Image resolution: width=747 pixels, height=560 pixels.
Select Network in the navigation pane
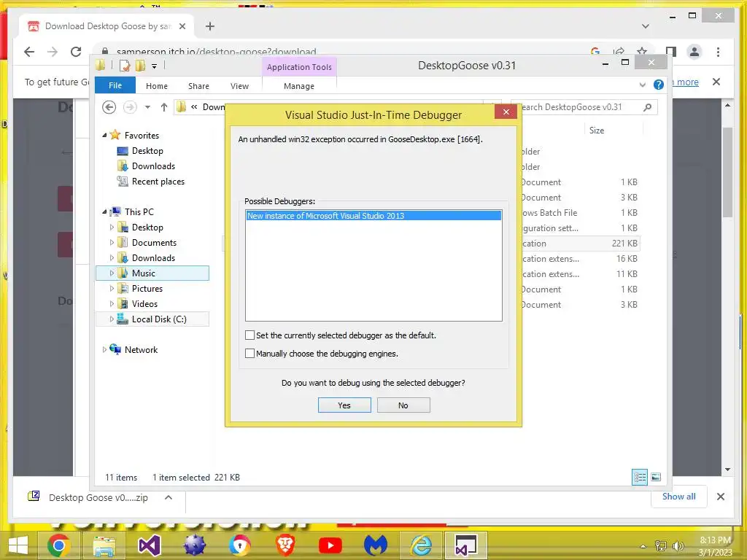coord(141,349)
